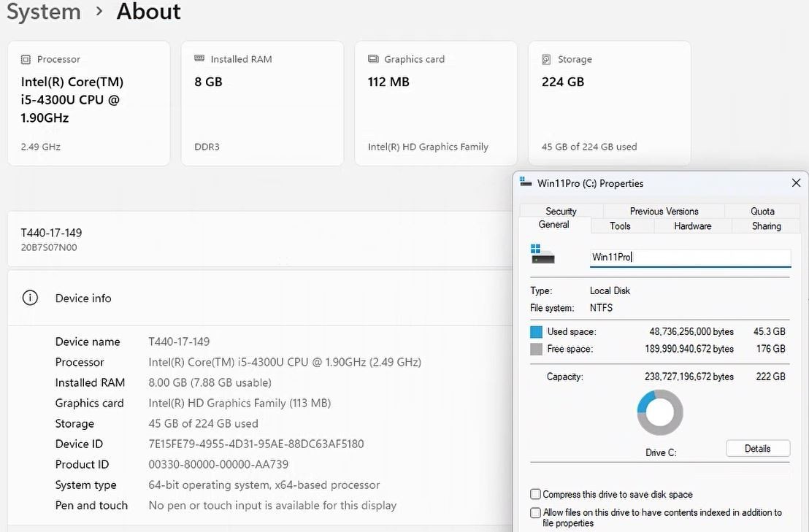Click the Device info circle icon

tap(30, 298)
